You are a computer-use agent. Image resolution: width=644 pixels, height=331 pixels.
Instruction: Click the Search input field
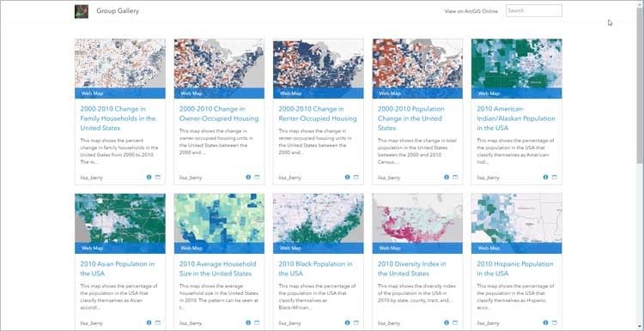(x=534, y=10)
